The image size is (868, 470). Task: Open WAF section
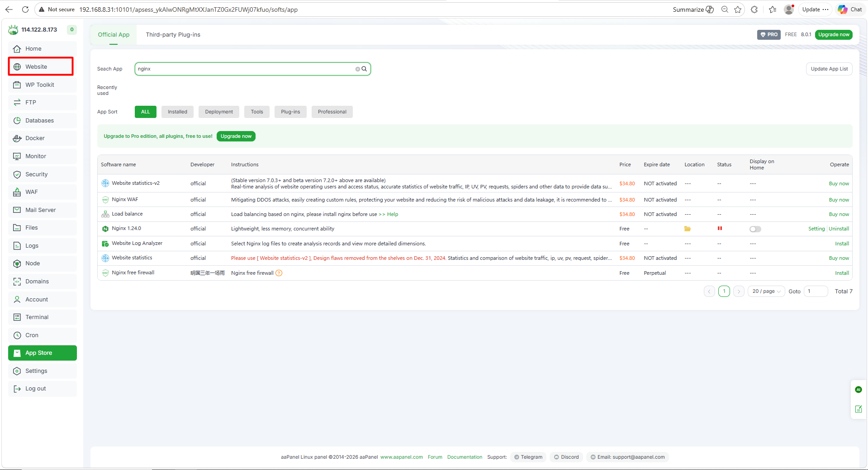(x=42, y=192)
